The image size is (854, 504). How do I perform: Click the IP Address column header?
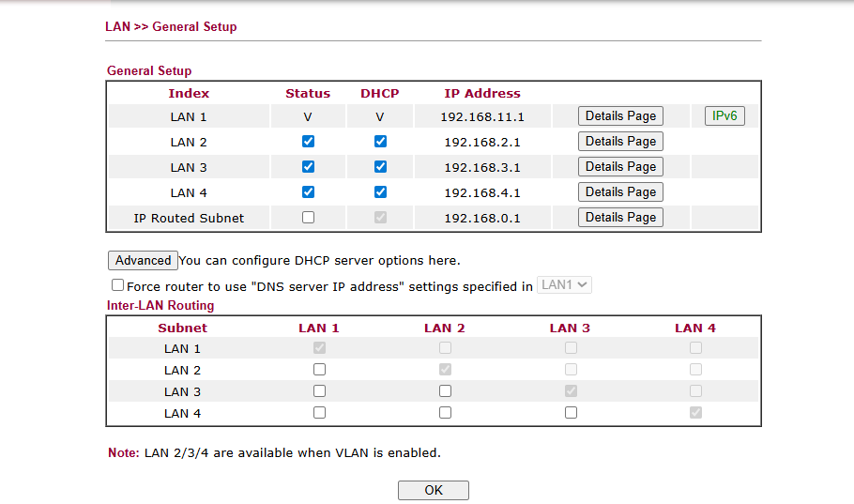coord(482,93)
